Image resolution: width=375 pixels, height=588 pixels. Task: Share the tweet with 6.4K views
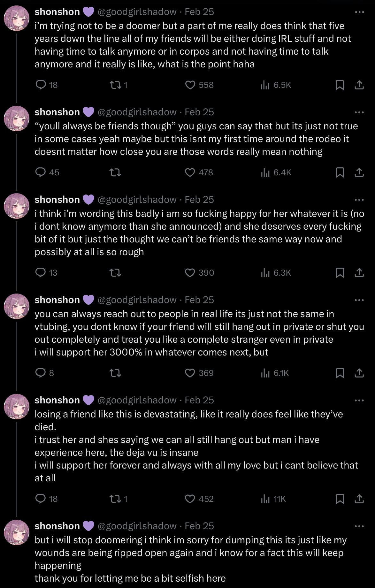point(359,172)
